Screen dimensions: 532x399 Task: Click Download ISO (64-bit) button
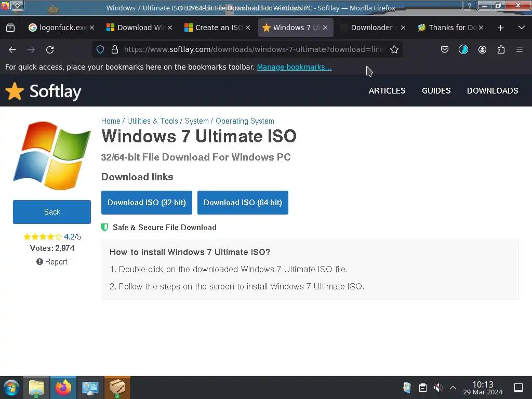pos(243,203)
